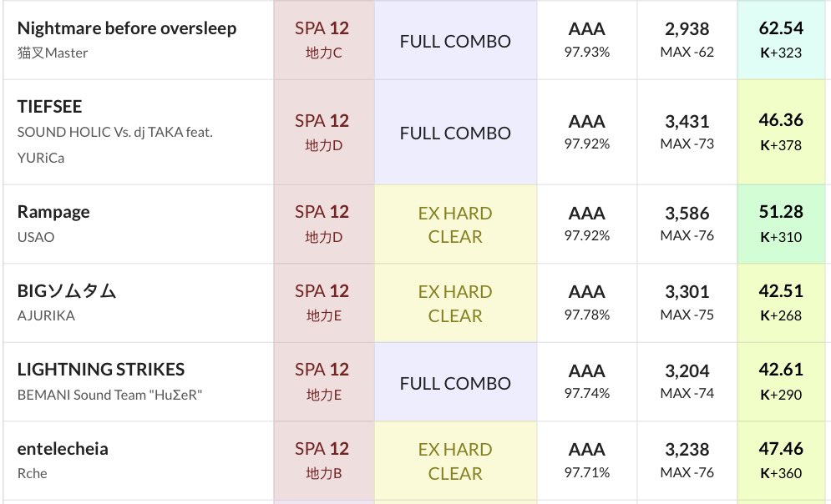Click the FULL COMBO cell for LIGHTNING STRIKES
The height and width of the screenshot is (504, 831).
455,383
